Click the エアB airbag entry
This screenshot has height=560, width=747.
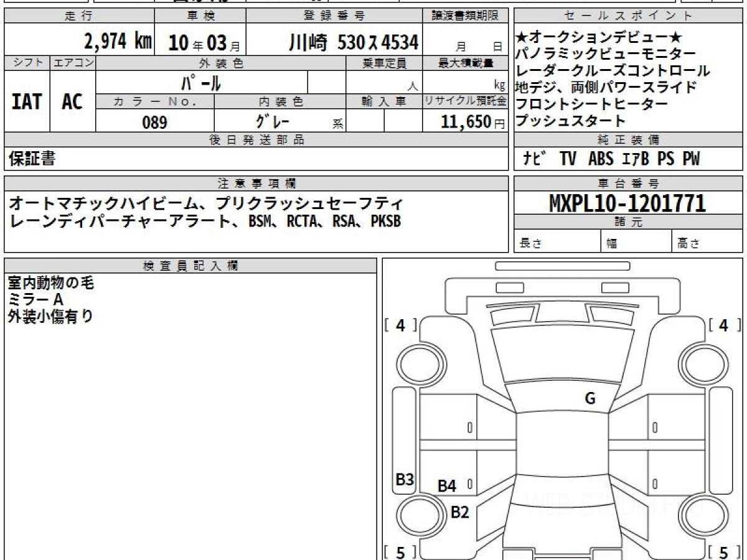click(x=636, y=159)
